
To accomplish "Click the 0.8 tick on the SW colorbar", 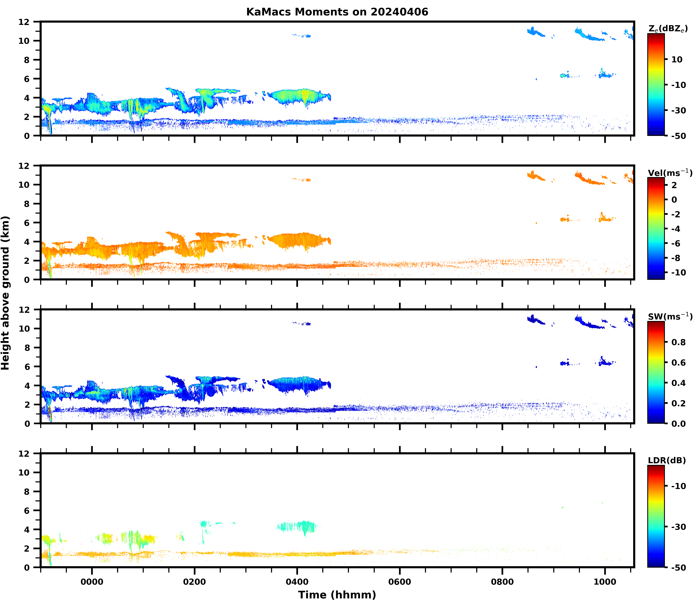I will (678, 342).
